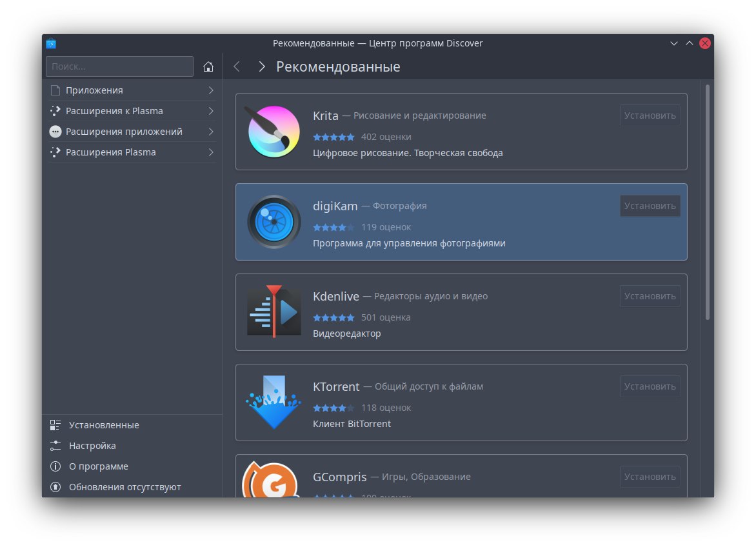This screenshot has width=756, height=547.
Task: Click the Приложения document icon
Action: [x=55, y=90]
